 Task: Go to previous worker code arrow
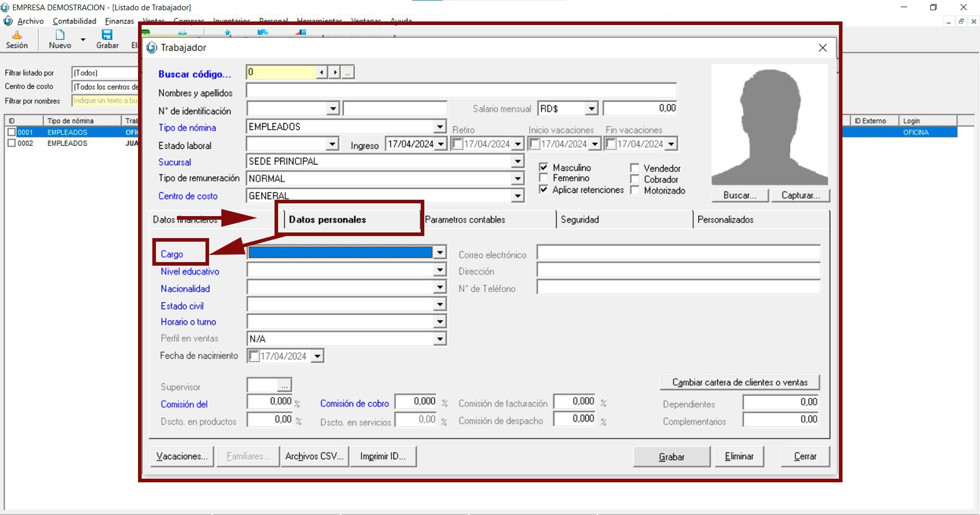[322, 73]
